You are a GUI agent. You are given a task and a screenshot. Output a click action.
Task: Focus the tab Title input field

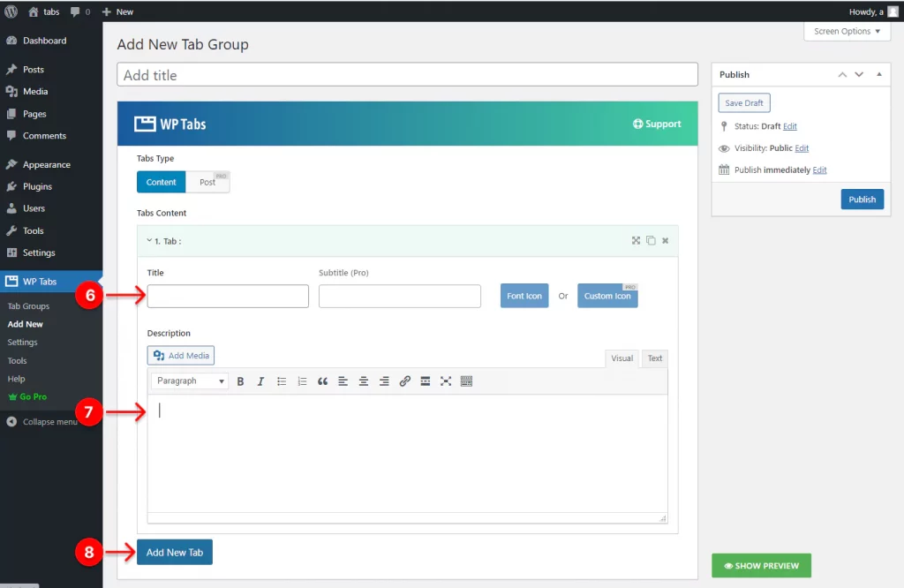point(228,297)
